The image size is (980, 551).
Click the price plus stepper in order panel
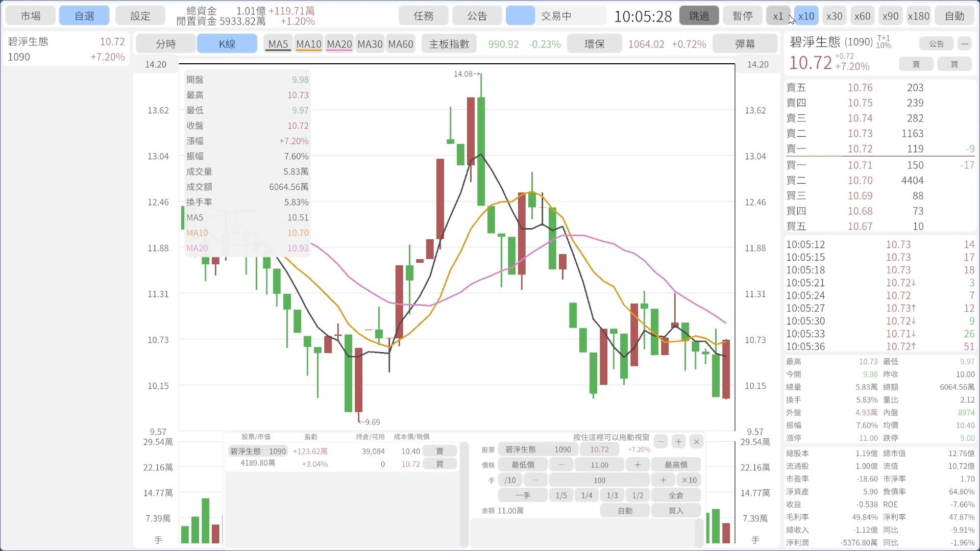tap(638, 465)
